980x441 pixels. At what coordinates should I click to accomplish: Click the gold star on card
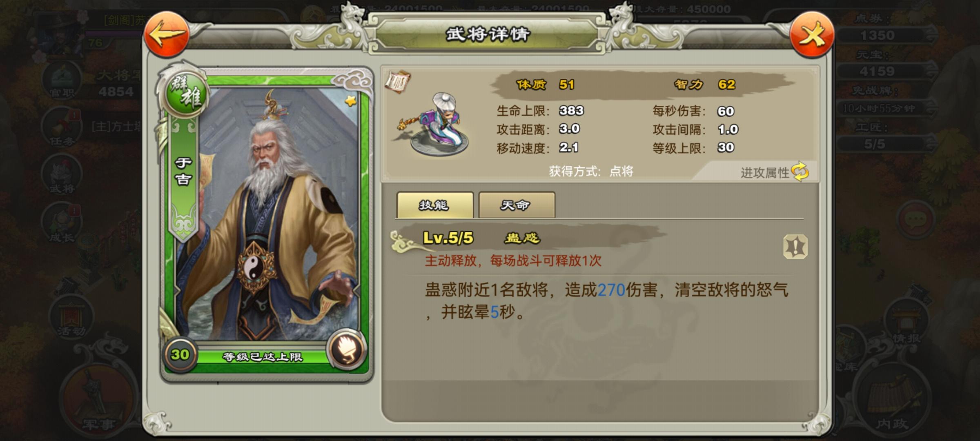coord(350,100)
